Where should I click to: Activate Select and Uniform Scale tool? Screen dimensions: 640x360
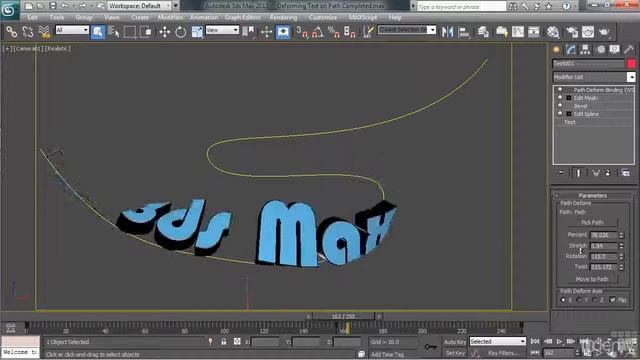pos(197,32)
